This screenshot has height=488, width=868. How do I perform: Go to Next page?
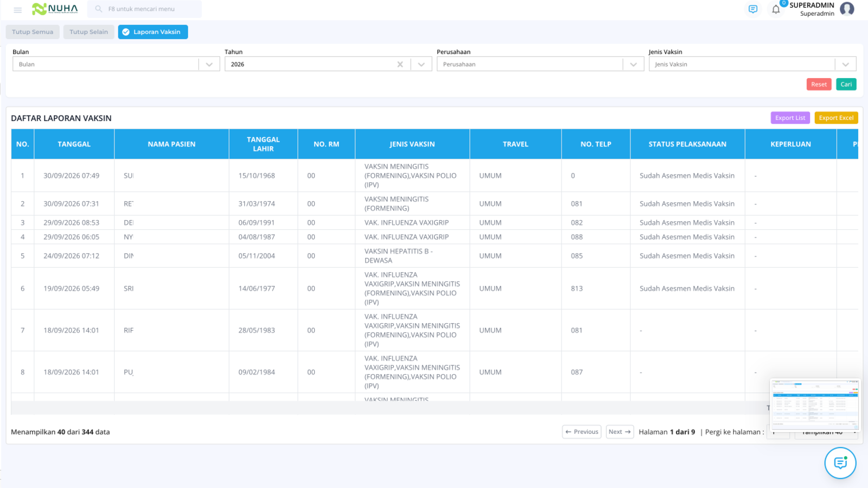(620, 432)
